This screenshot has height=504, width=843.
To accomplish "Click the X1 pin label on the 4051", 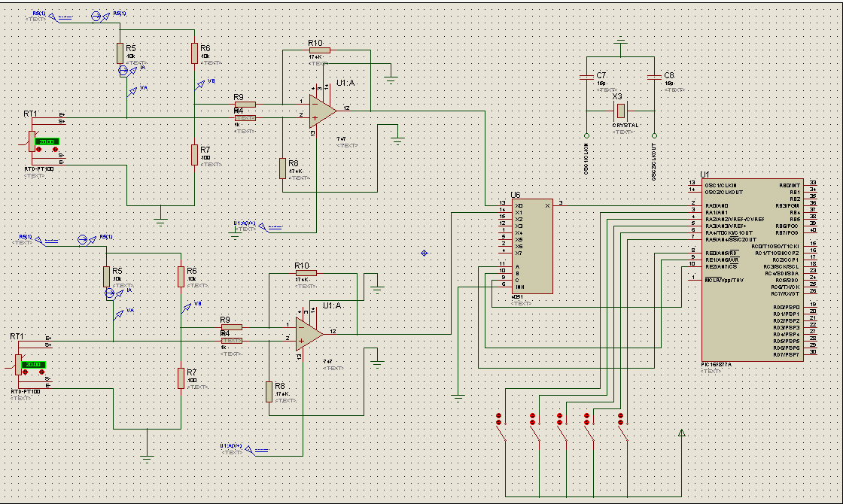I will click(x=519, y=213).
